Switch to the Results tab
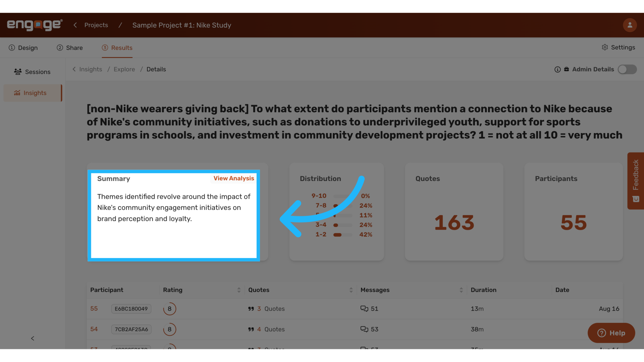 coord(117,48)
